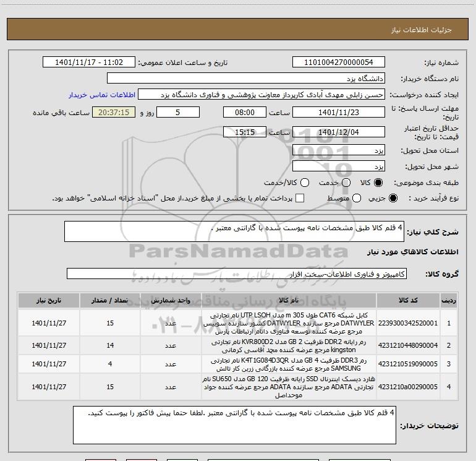
Task: Select the کالا/خدمت radio button
Action: click(x=305, y=183)
